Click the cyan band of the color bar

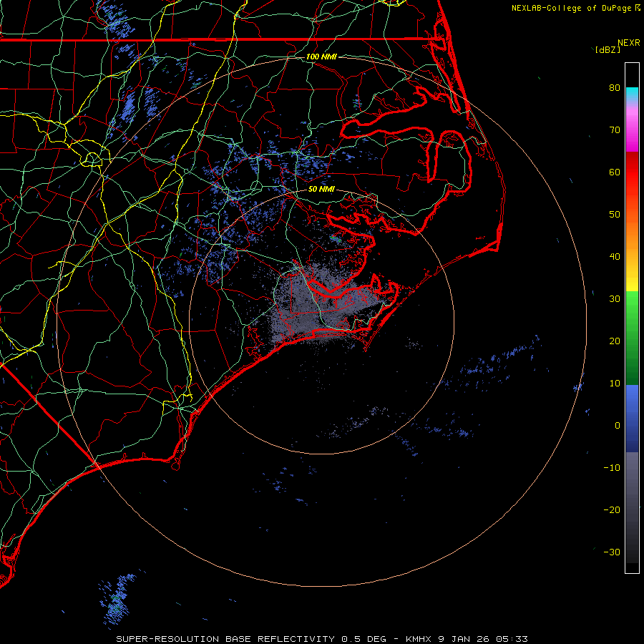pyautogui.click(x=632, y=94)
